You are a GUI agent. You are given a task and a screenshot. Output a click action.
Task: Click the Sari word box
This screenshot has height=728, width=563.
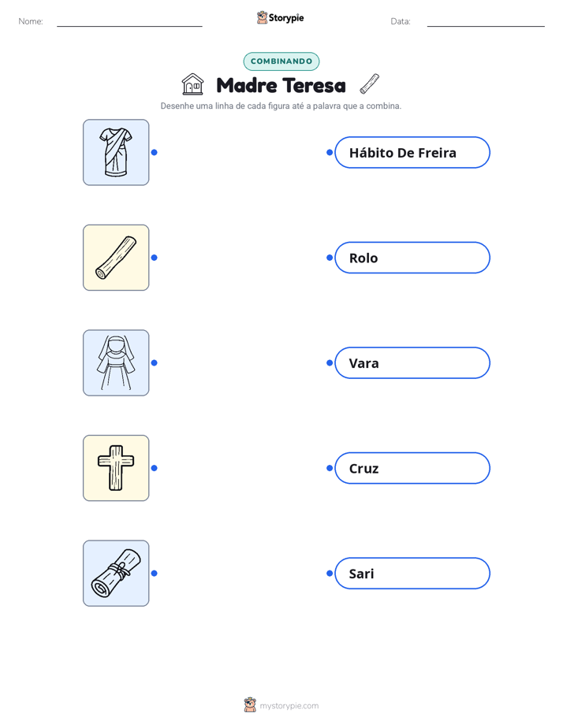[x=412, y=574]
